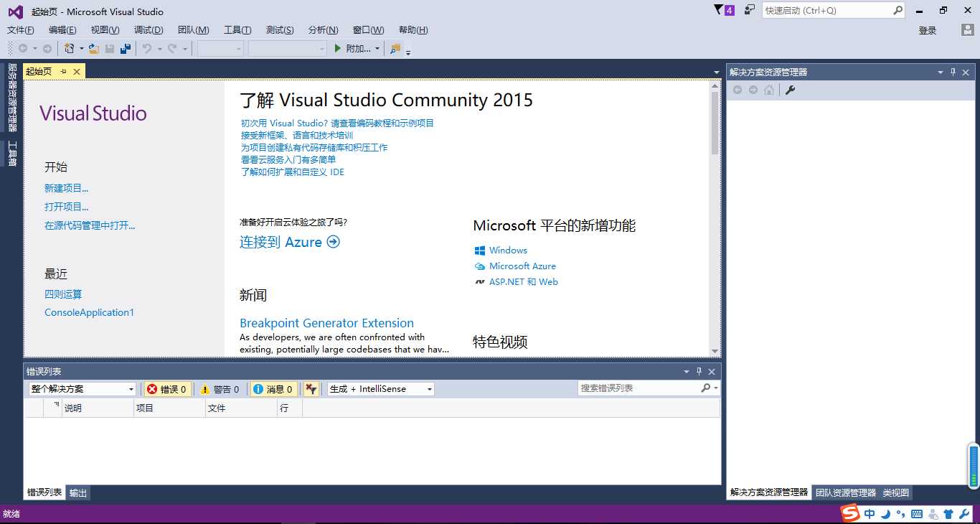The height and width of the screenshot is (524, 980).
Task: Open the Solution Explorer window position dropdown
Action: (x=941, y=72)
